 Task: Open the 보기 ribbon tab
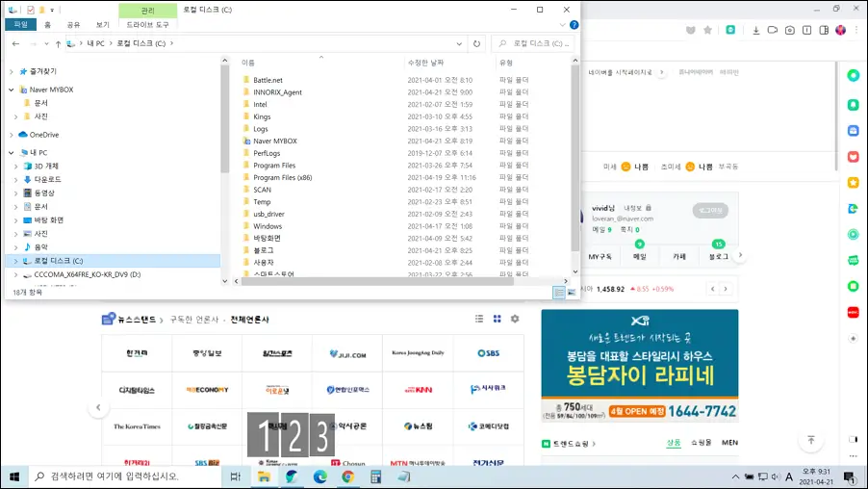(102, 25)
